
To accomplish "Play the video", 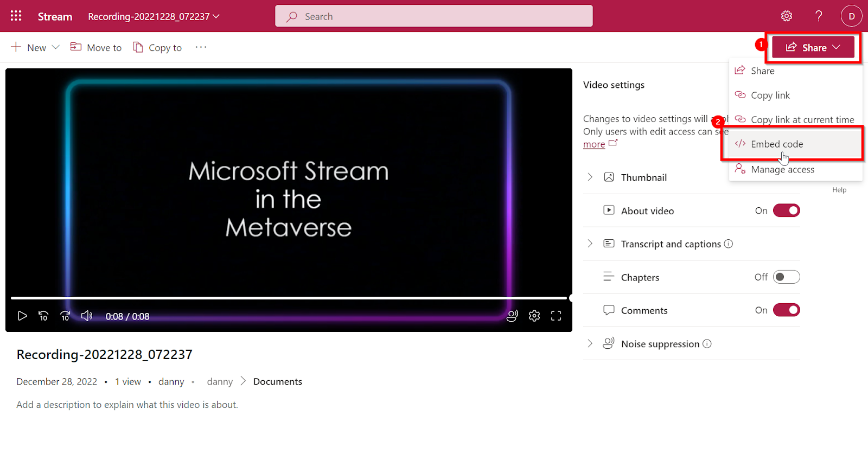I will coord(22,316).
